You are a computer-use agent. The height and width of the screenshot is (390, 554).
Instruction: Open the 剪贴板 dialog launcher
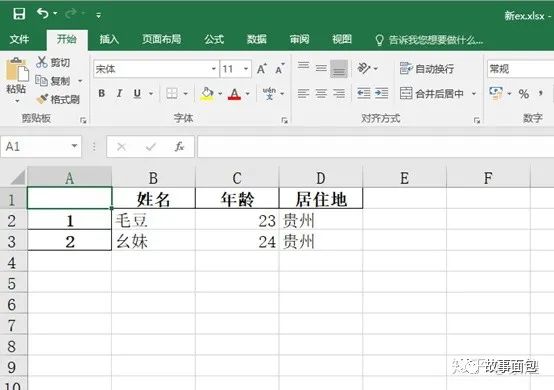click(x=83, y=120)
